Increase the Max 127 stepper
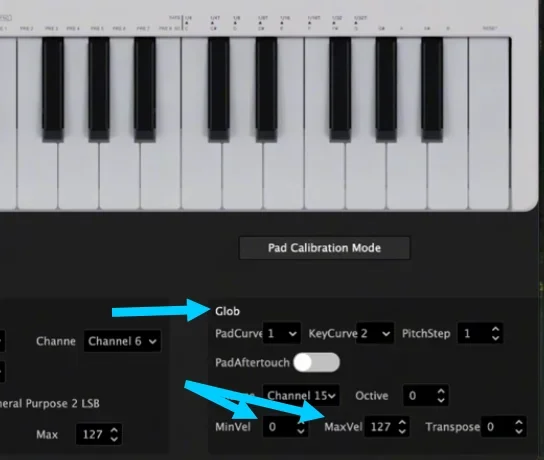544x460 pixels. point(114,430)
